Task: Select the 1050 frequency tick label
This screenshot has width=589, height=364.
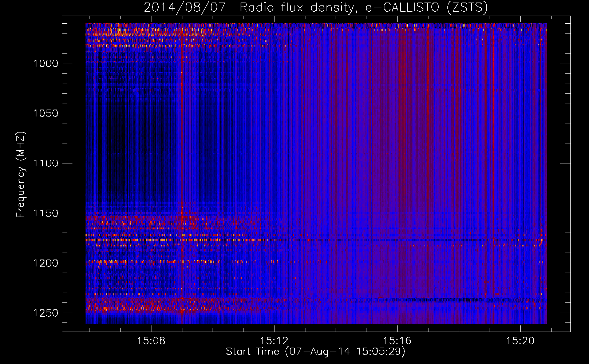Action: click(46, 113)
